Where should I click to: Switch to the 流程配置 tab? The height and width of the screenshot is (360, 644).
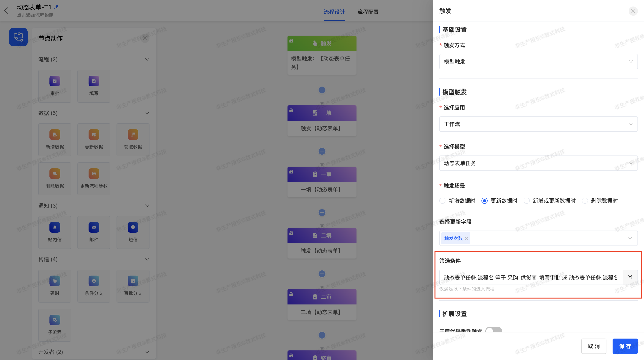[x=368, y=12]
